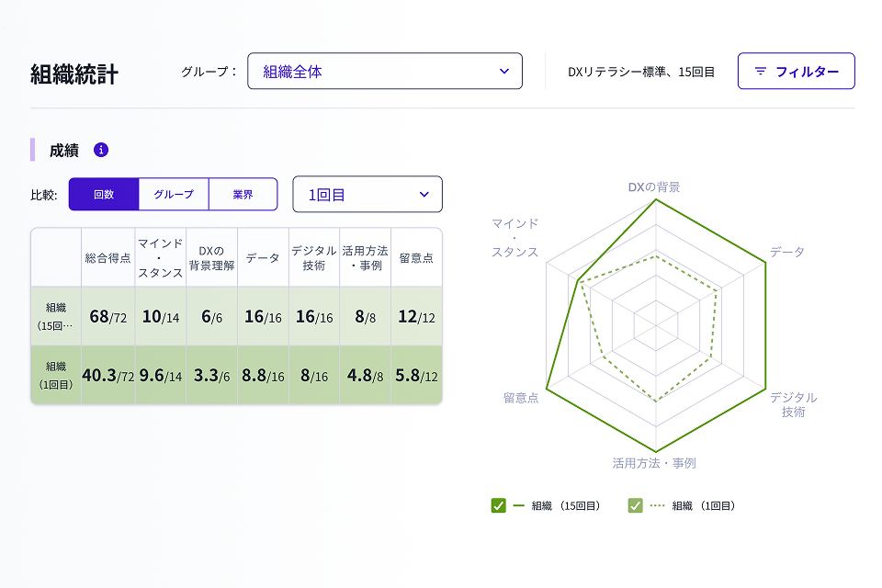The height and width of the screenshot is (588, 882).
Task: Click the 活用方法・事例 radar chart axis label
Action: (654, 463)
